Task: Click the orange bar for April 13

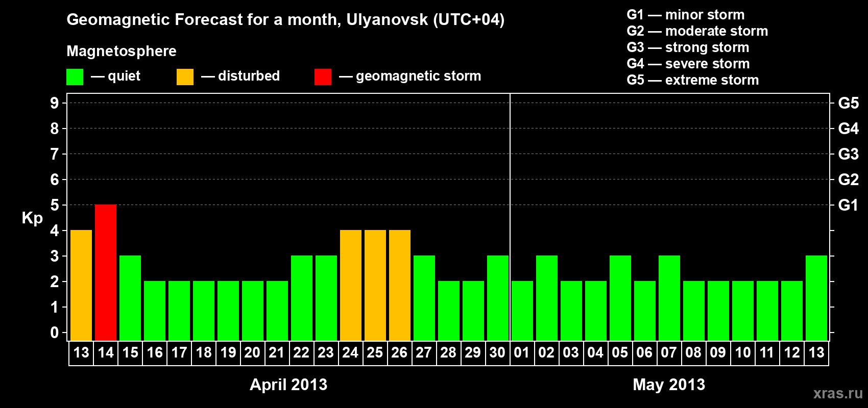Action: pos(81,286)
